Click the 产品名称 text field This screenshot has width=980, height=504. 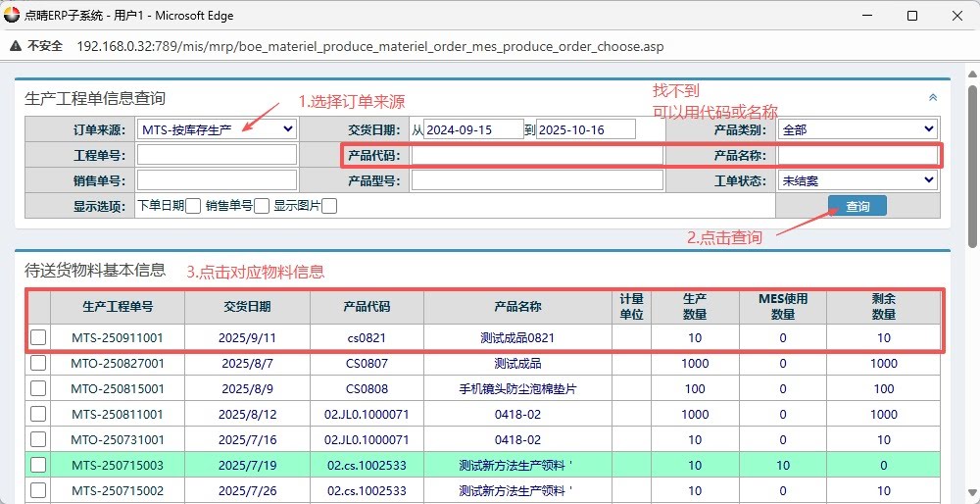857,155
